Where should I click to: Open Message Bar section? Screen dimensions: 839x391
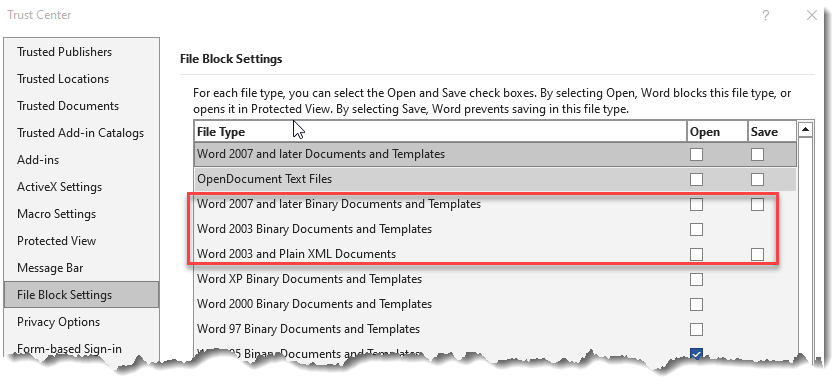[x=81, y=268]
